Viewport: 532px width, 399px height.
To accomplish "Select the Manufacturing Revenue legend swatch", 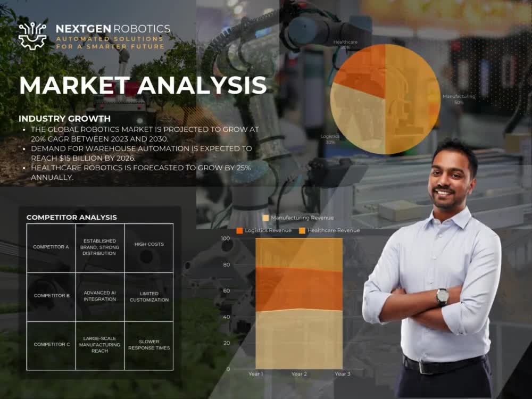I will click(265, 218).
